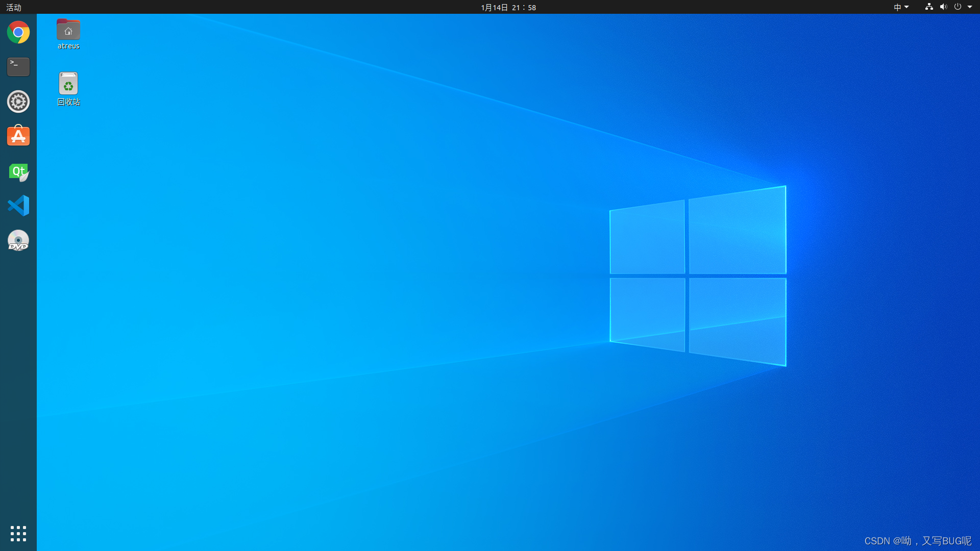Image resolution: width=980 pixels, height=551 pixels.
Task: Launch Ubuntu Software store icon
Action: point(18,136)
